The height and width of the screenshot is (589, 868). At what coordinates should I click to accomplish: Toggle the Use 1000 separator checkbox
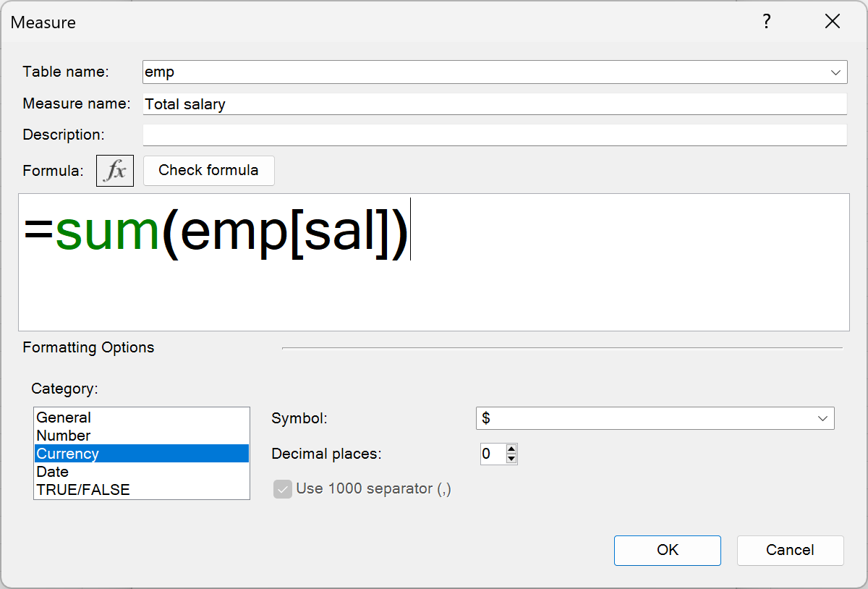pos(282,488)
